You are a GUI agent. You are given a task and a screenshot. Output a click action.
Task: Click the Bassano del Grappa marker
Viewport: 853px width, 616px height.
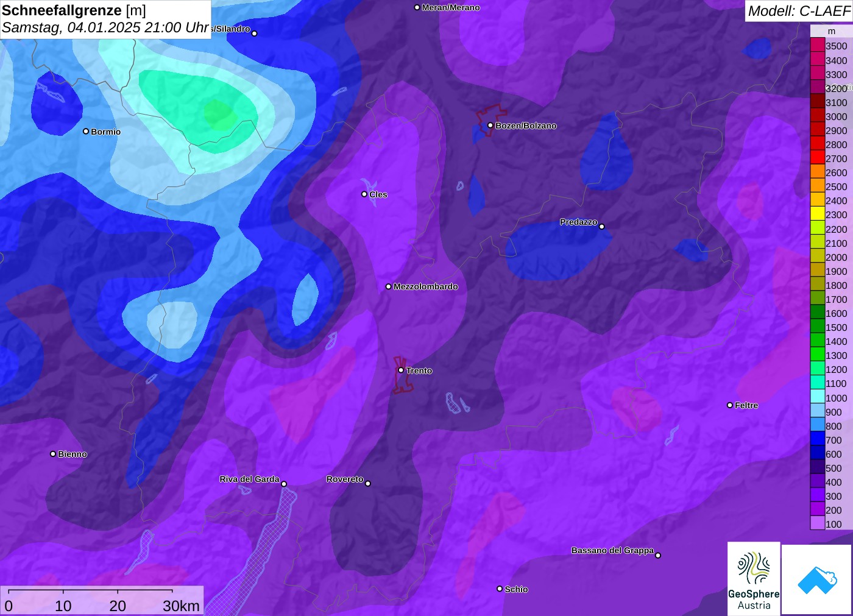pyautogui.click(x=658, y=555)
